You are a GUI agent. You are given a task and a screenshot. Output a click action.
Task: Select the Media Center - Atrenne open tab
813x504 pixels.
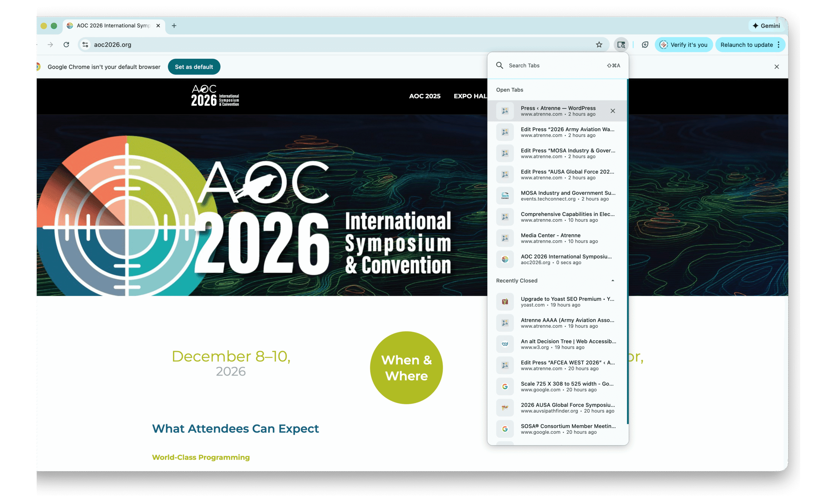coord(550,238)
